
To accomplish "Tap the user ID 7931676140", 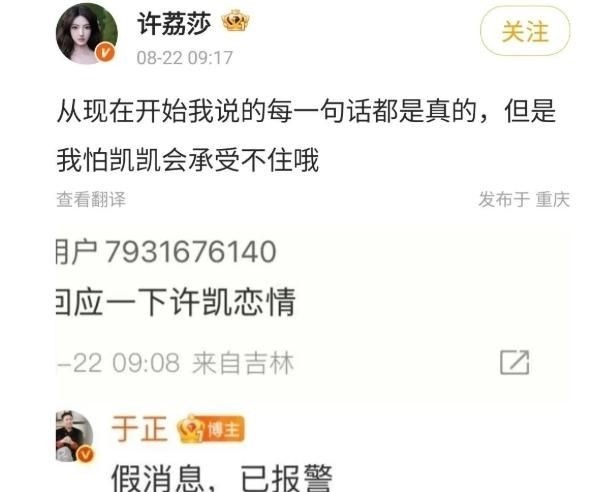I will point(191,251).
